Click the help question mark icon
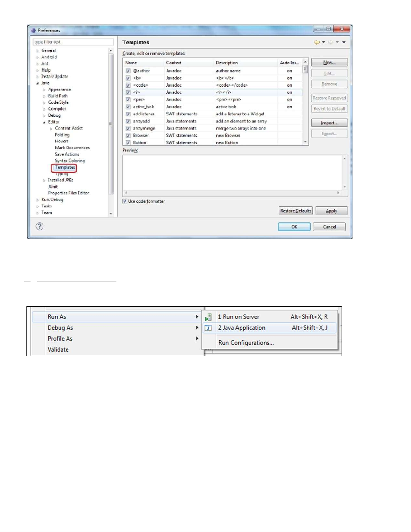The width and height of the screenshot is (411, 532). [x=40, y=226]
